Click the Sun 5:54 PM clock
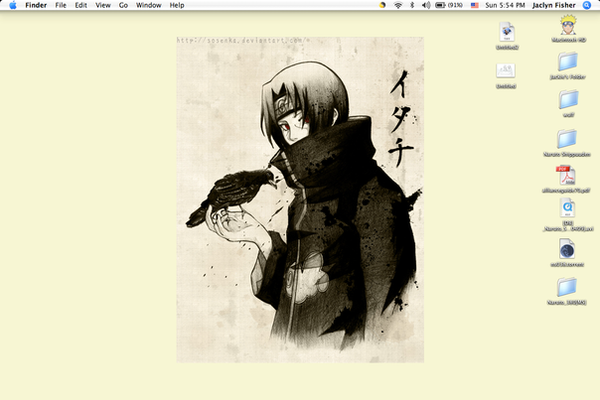The width and height of the screenshot is (600, 400). tap(505, 5)
